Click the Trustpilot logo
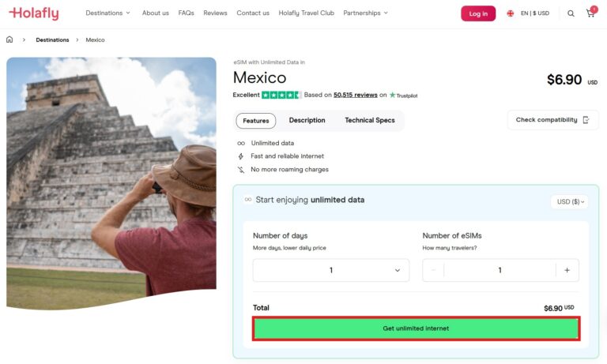607x364 pixels. [403, 96]
